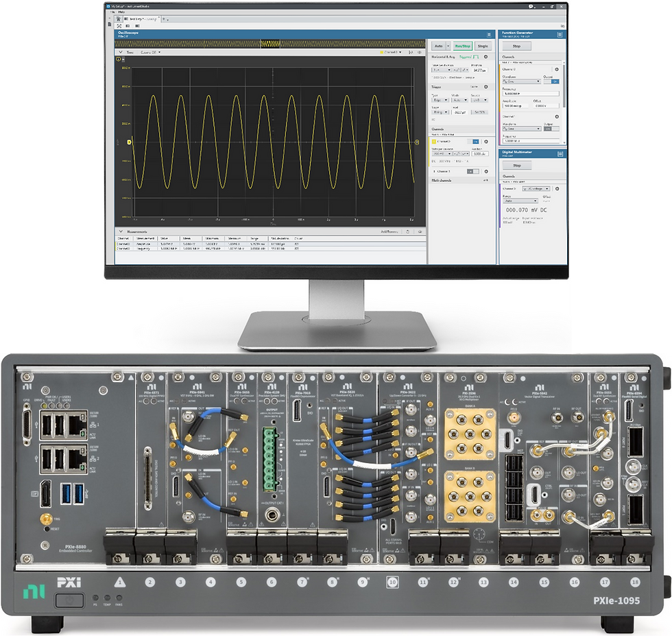Open Function Generator panel layout icon

coord(560,35)
